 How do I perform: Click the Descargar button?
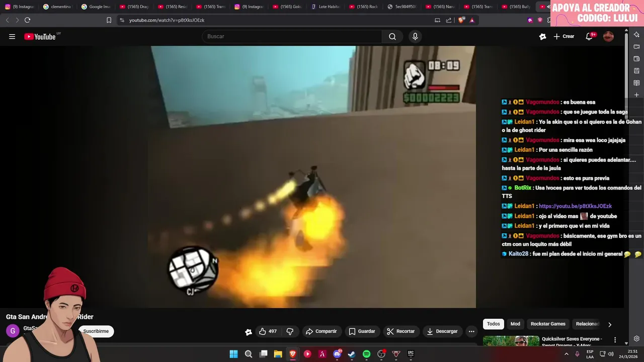(x=442, y=331)
